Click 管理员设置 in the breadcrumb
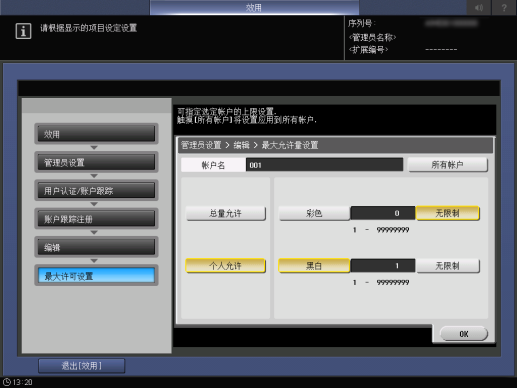This screenshot has width=517, height=388. [x=201, y=145]
